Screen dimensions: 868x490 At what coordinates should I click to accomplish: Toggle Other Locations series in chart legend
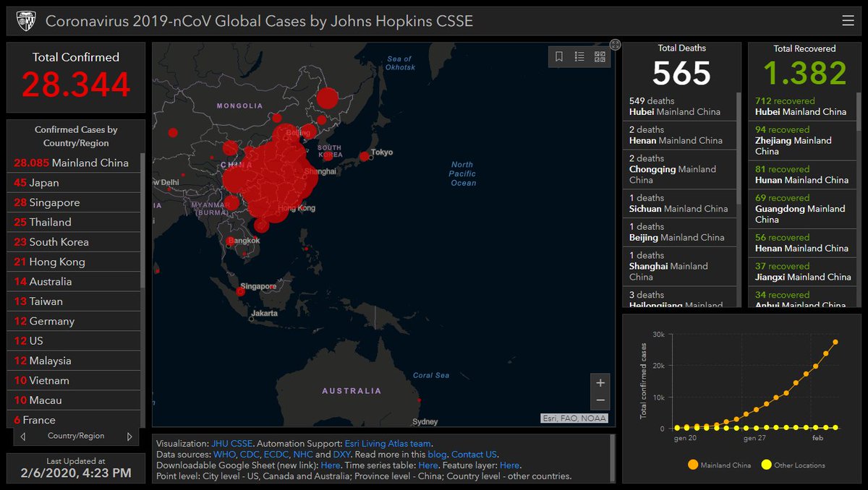(x=793, y=465)
